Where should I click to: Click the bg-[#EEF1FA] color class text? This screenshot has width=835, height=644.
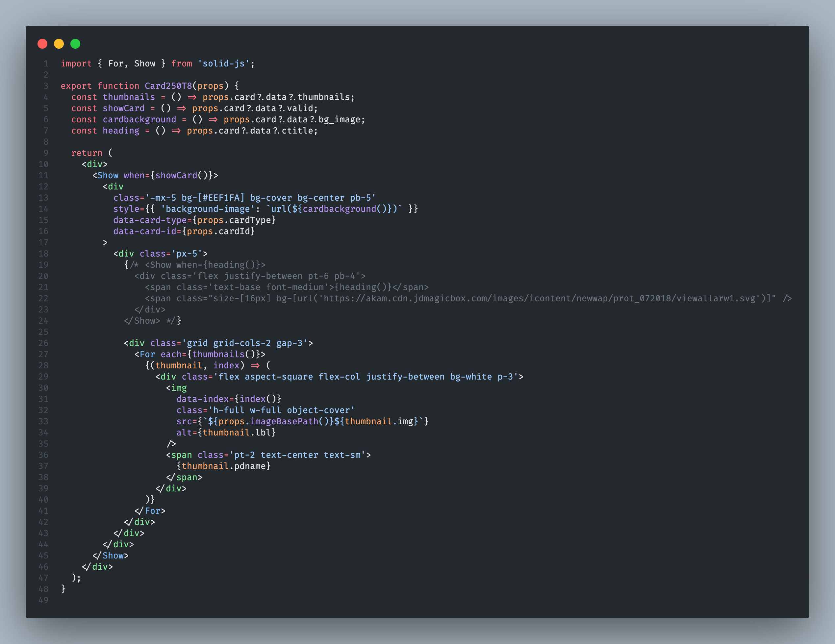[x=213, y=198]
